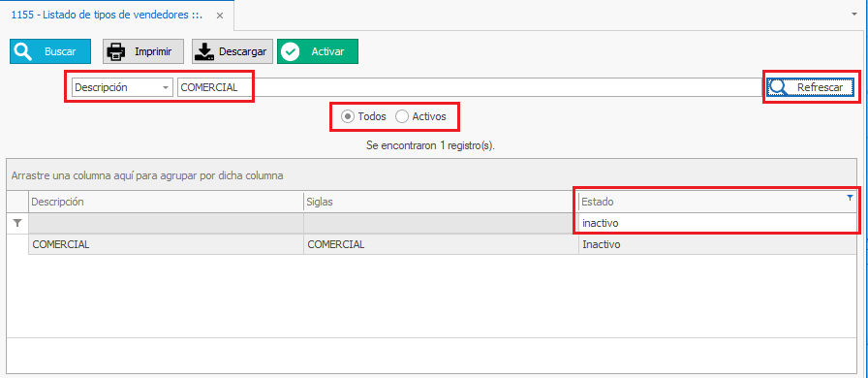Select the COMERCIAL cell in the Descripción column
Image resolution: width=868 pixels, height=378 pixels.
pos(166,244)
